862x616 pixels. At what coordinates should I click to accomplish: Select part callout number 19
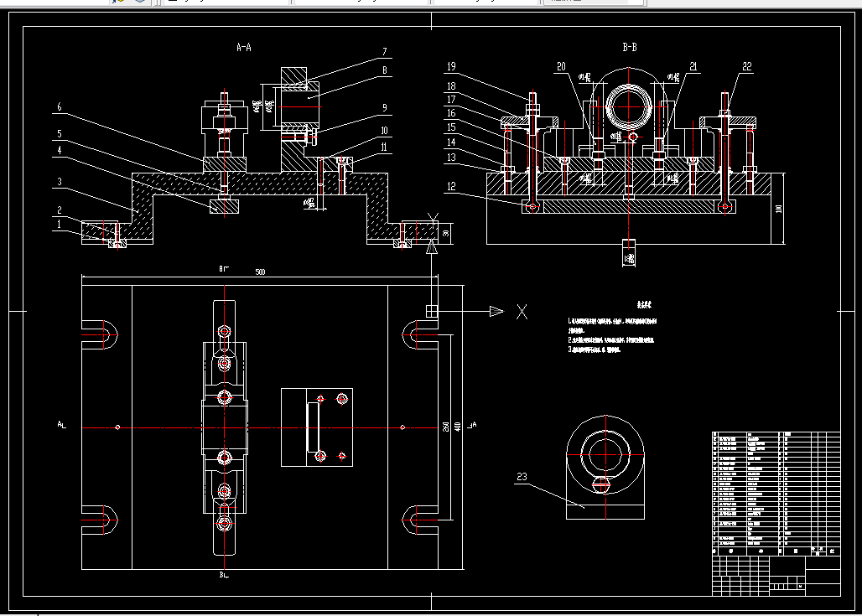click(451, 66)
